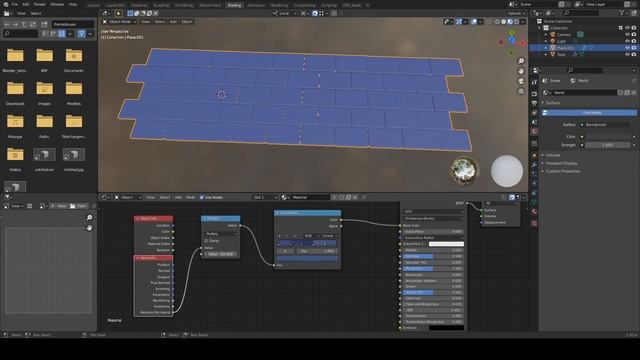Click the pan hand icon in viewport
The height and width of the screenshot is (360, 640).
coord(521,71)
